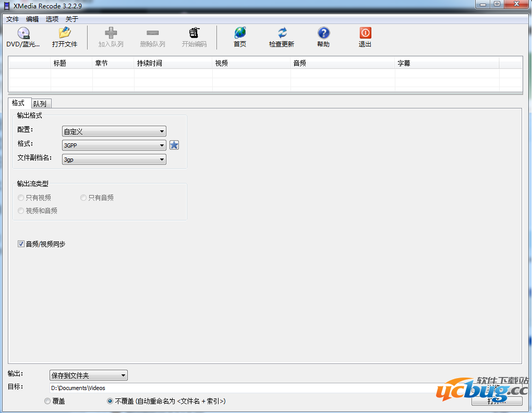This screenshot has width=532, height=413.
Task: Switch to the 队列 (Queue) tab
Action: 40,103
